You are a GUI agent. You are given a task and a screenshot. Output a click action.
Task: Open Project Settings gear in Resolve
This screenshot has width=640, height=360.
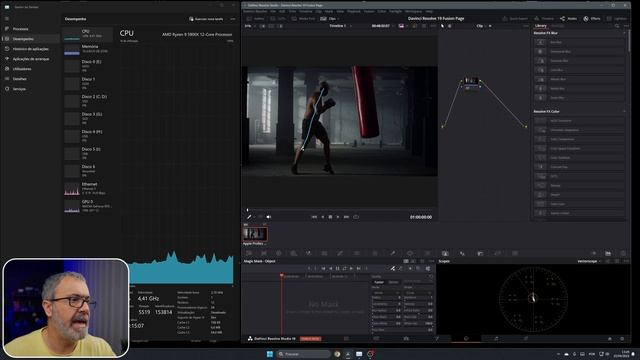point(622,338)
